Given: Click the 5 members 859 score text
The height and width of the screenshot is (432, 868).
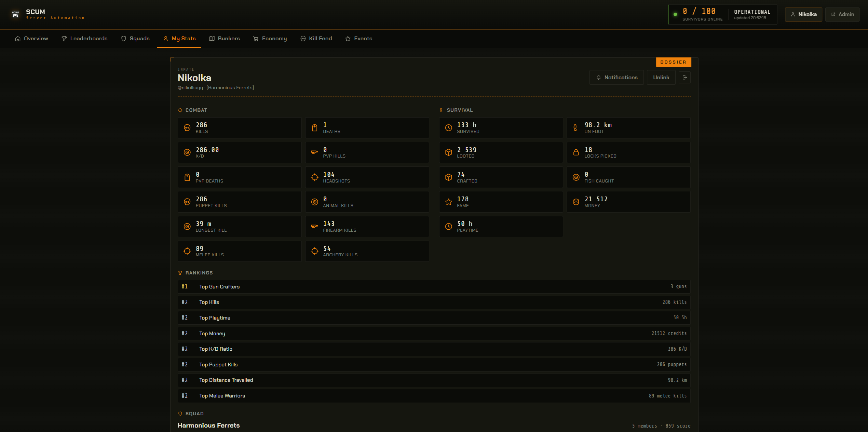Looking at the screenshot, I should [661, 426].
